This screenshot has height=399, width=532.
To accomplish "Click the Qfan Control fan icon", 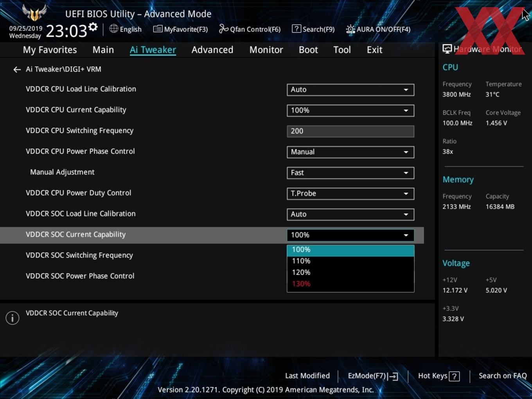I will click(x=223, y=29).
